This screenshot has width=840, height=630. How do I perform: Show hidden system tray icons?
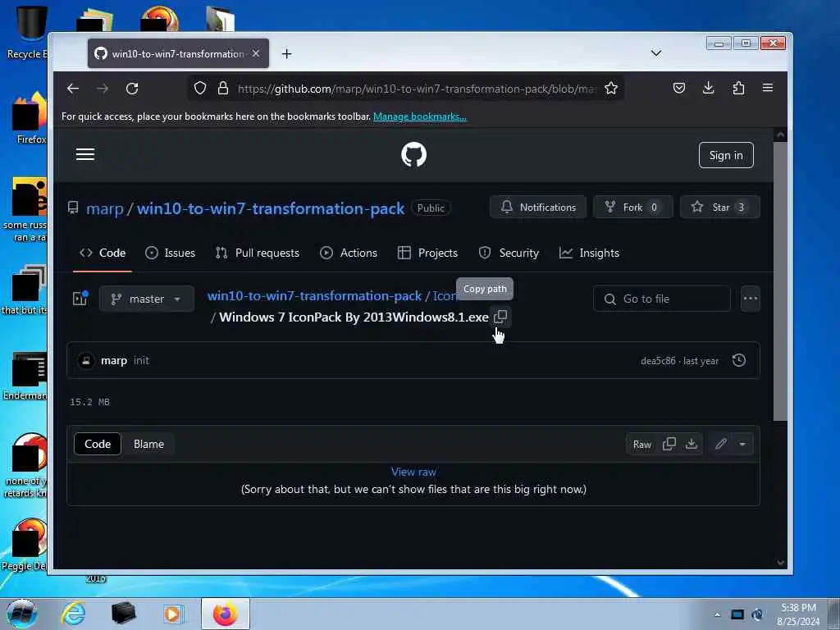click(x=717, y=614)
